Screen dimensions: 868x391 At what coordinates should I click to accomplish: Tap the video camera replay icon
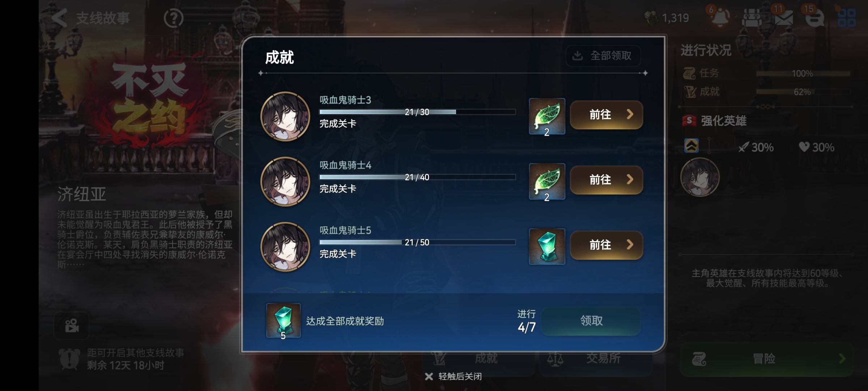coord(72,325)
